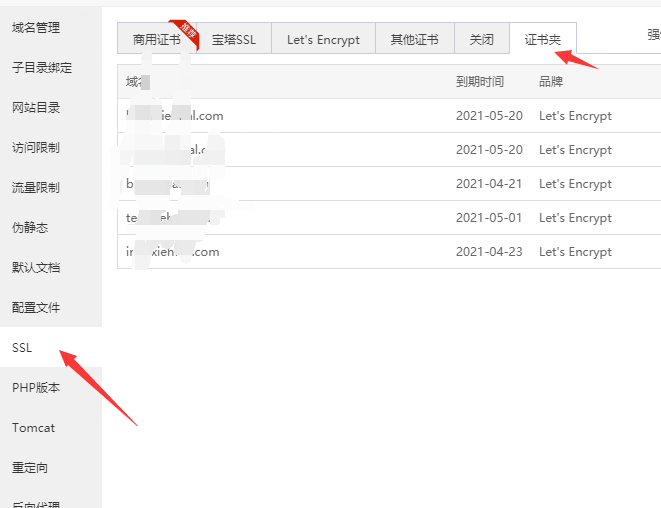The width and height of the screenshot is (661, 508).
Task: Open PHP版本 settings
Action: [x=36, y=388]
